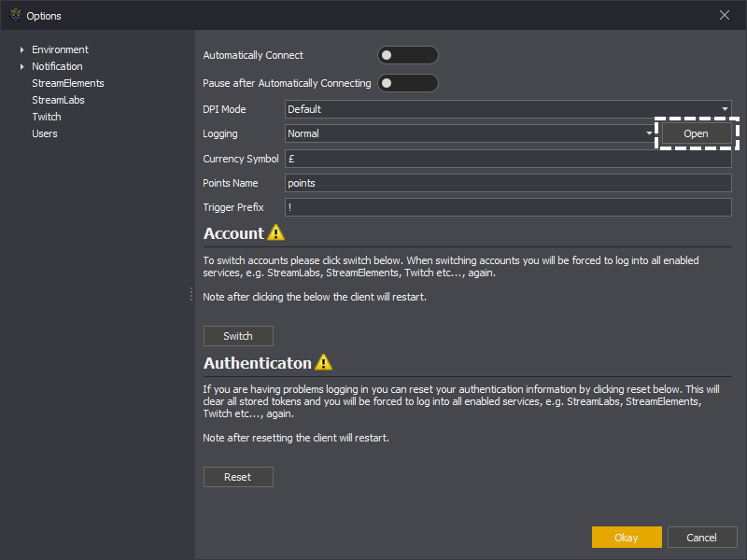
Task: Click the Account warning icon
Action: (x=275, y=232)
